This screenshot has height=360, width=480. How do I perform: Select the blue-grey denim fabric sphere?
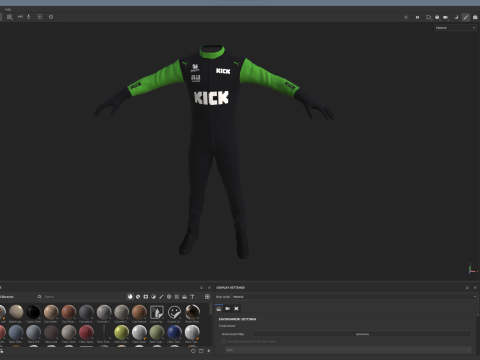point(16,332)
